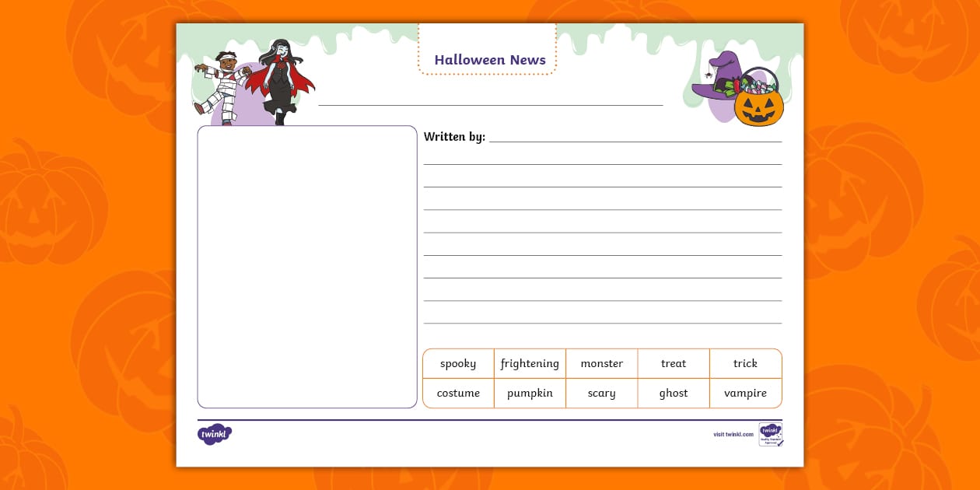The width and height of the screenshot is (980, 490).
Task: Click the vampire girl character
Action: pos(278,82)
